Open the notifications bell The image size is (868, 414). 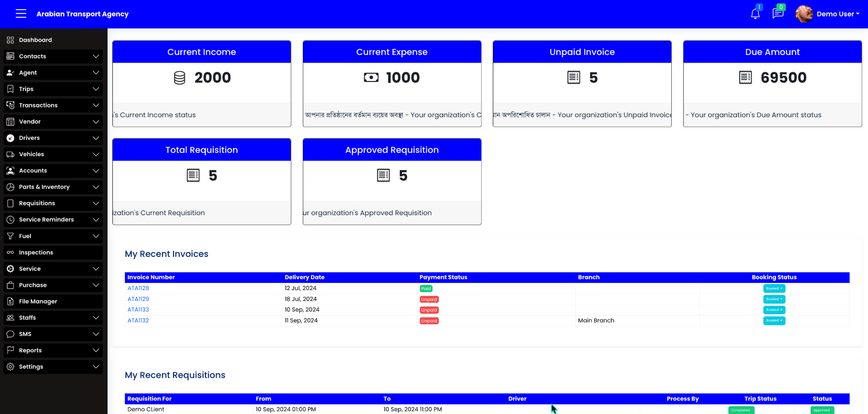[x=755, y=13]
